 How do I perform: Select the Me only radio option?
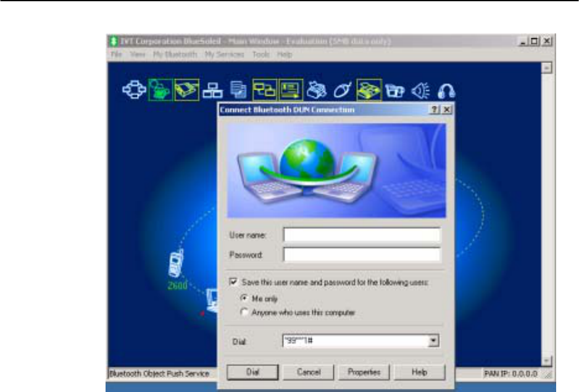tap(244, 298)
